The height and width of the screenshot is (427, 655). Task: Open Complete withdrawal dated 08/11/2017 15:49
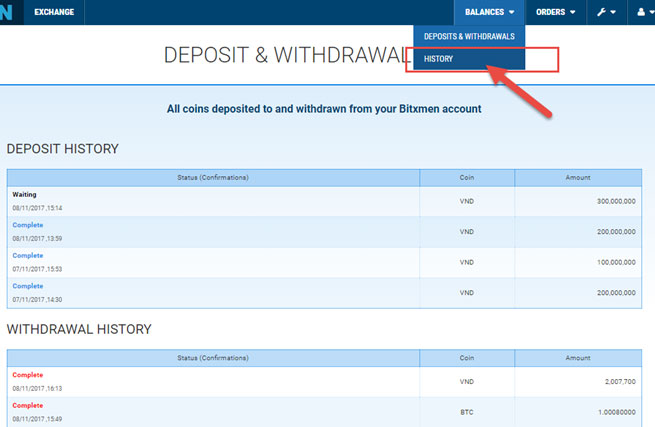click(x=27, y=405)
